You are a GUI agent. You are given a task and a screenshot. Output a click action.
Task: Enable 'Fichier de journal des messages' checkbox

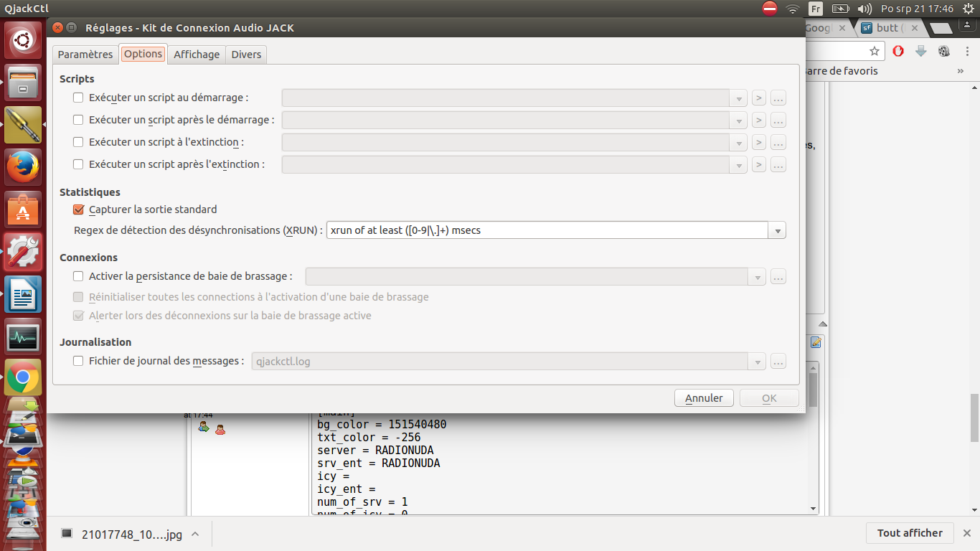pos(78,361)
